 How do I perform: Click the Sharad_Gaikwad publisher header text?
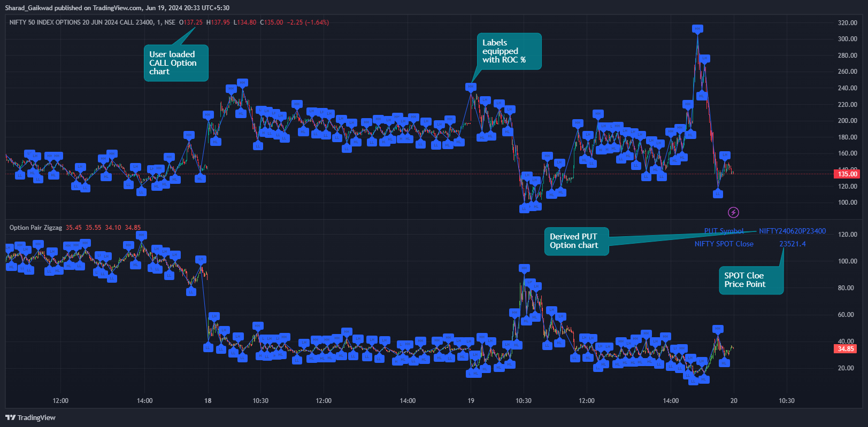click(x=117, y=8)
